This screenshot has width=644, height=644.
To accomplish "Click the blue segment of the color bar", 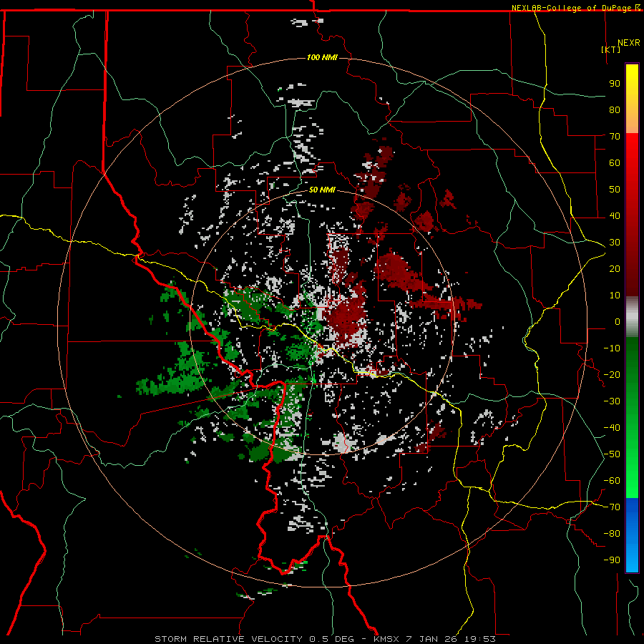I will (x=632, y=535).
